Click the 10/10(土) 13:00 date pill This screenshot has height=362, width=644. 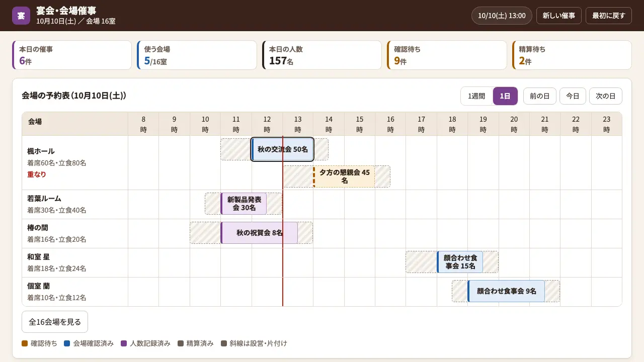502,16
